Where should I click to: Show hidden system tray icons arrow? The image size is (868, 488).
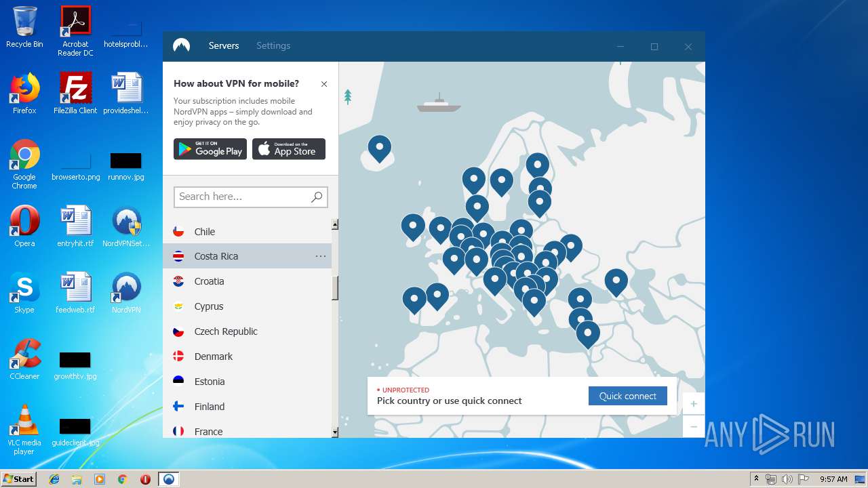(757, 479)
